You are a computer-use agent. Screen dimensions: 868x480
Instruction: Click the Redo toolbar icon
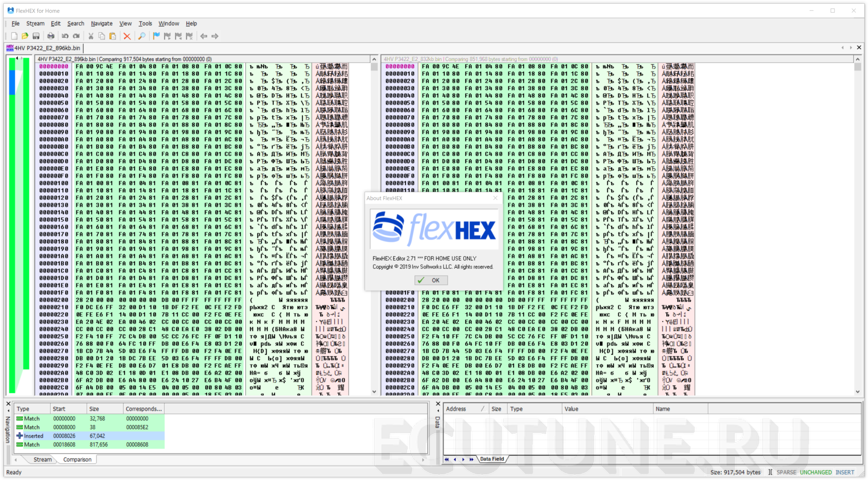76,36
